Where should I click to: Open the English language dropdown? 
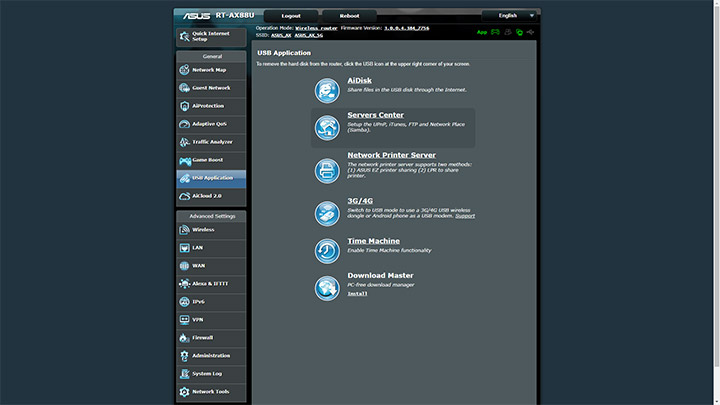point(509,16)
